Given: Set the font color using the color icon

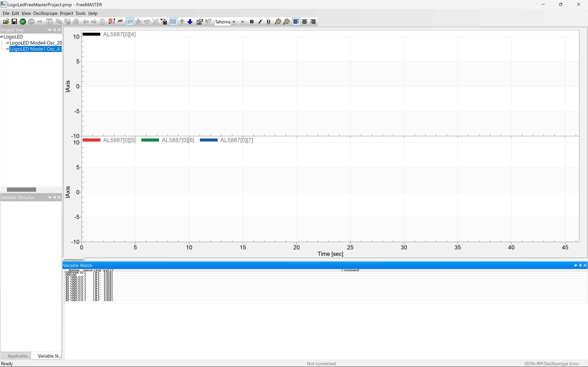Looking at the screenshot, I should (x=278, y=22).
